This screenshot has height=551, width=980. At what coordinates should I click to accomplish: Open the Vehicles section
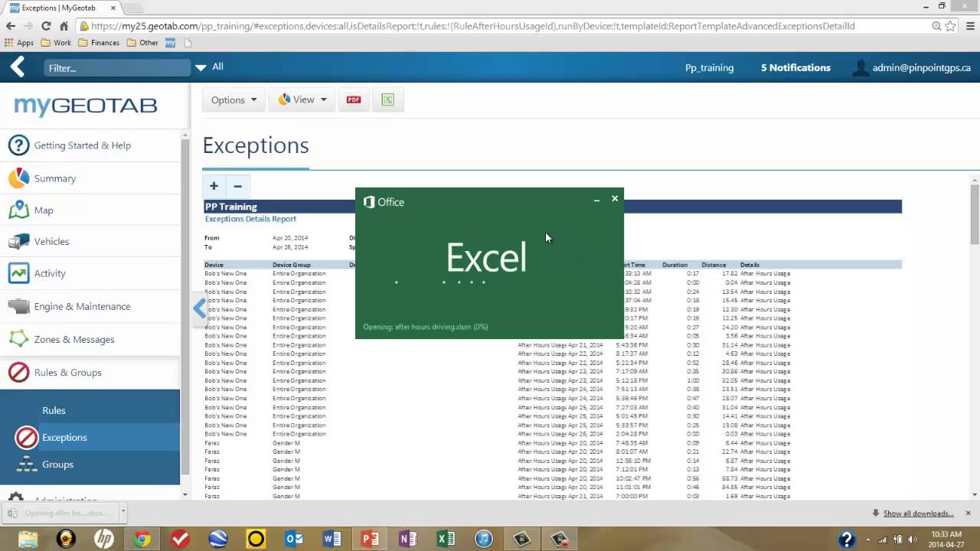(x=90, y=242)
